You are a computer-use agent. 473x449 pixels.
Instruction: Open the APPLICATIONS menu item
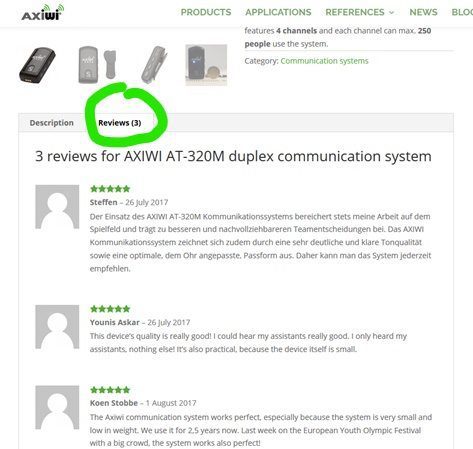278,12
